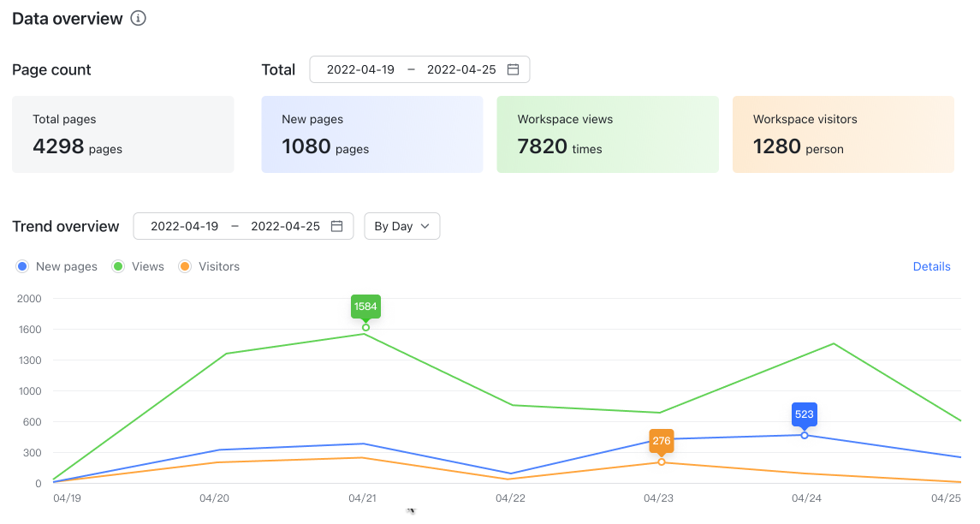Select the New pages stat card
The width and height of the screenshot is (980, 524).
pyautogui.click(x=371, y=134)
